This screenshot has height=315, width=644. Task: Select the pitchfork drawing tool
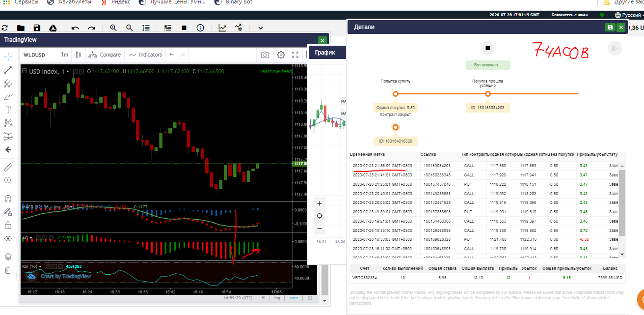(8, 84)
